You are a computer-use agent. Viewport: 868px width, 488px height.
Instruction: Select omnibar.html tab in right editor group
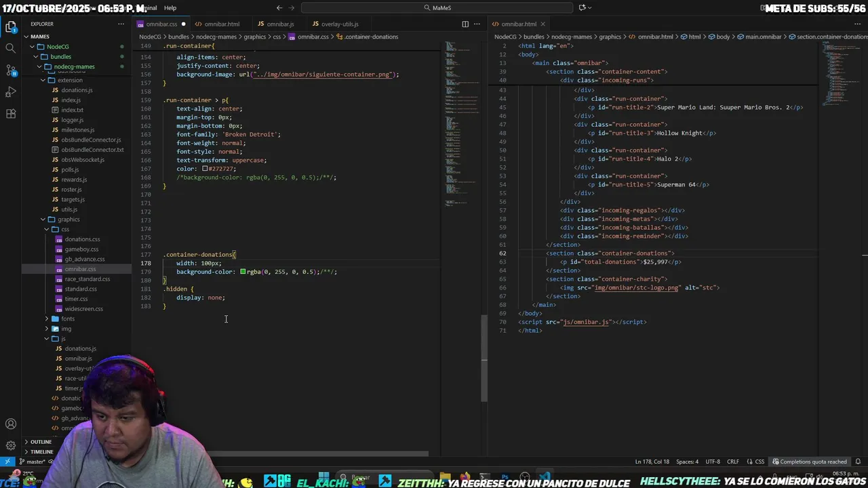pyautogui.click(x=518, y=24)
